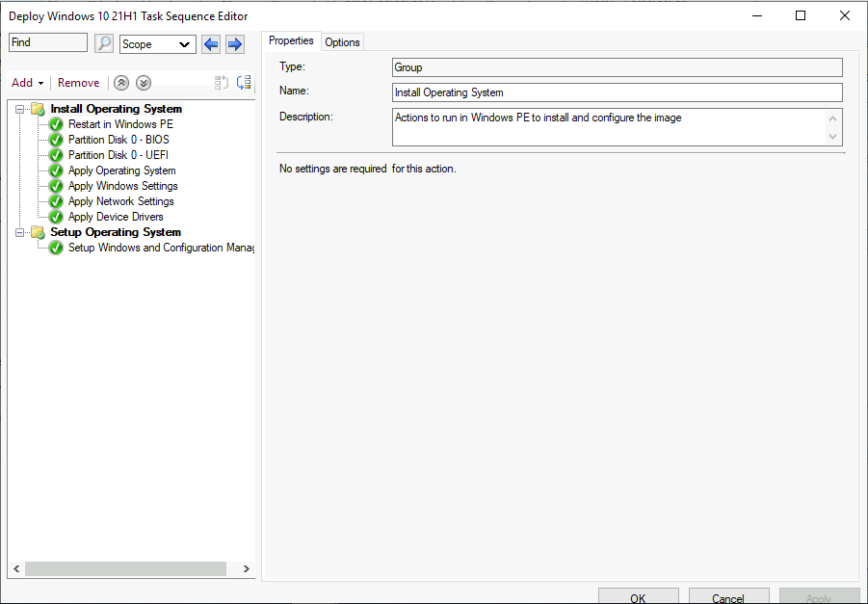Select Setup Windows and Configuration Manager step

161,248
